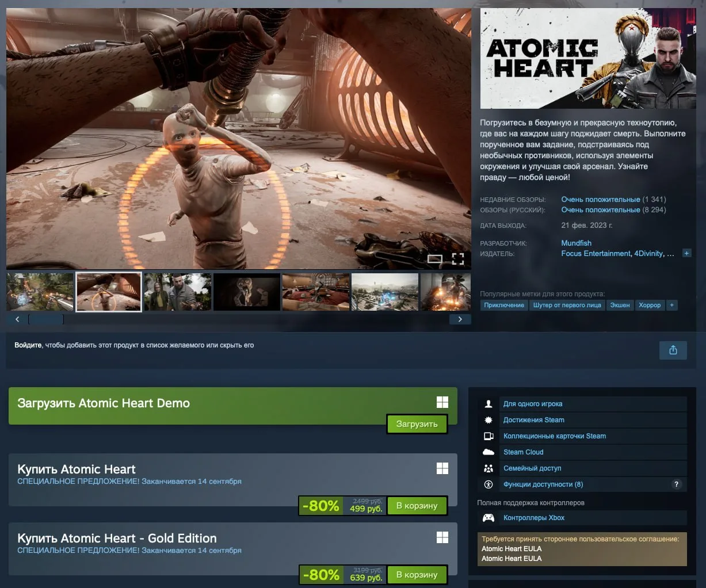Image resolution: width=706 pixels, height=588 pixels.
Task: Click the -80% discount badge for Gold Edition
Action: click(320, 575)
